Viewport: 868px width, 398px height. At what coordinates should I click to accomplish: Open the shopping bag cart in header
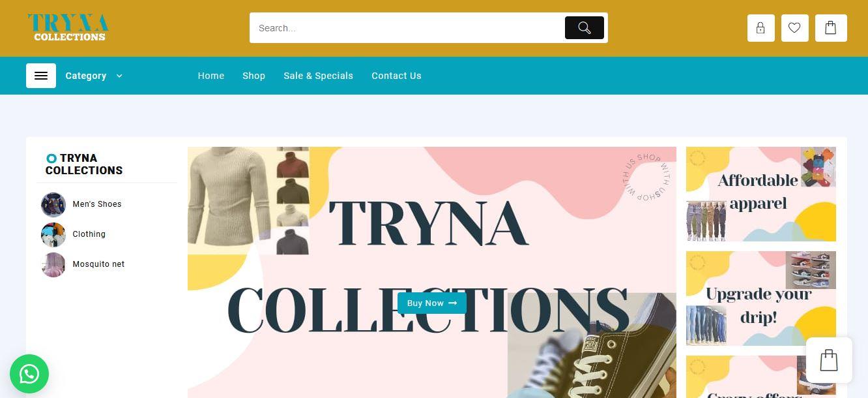pos(831,28)
